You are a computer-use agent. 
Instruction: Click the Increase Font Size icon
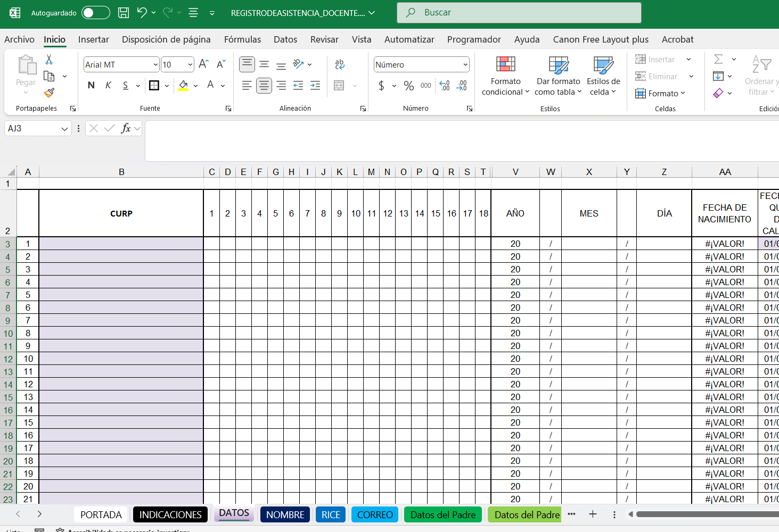[203, 64]
